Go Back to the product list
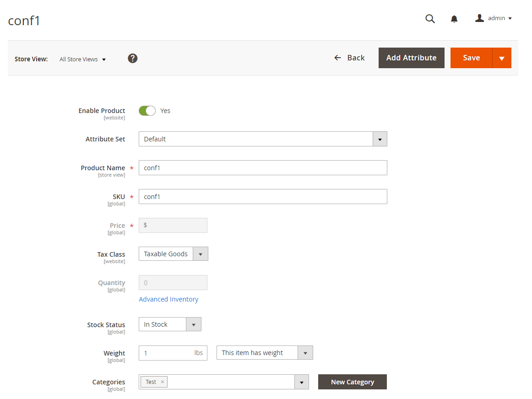532x399 pixels. pyautogui.click(x=349, y=58)
